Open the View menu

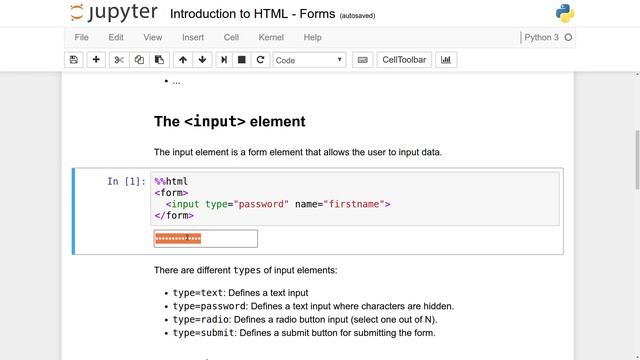pyautogui.click(x=153, y=37)
